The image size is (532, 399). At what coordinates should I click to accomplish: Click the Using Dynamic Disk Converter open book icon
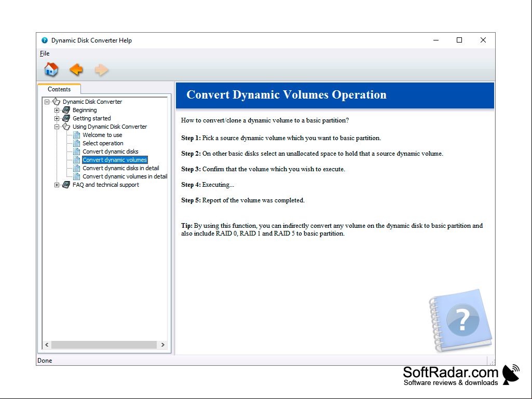[x=66, y=127]
